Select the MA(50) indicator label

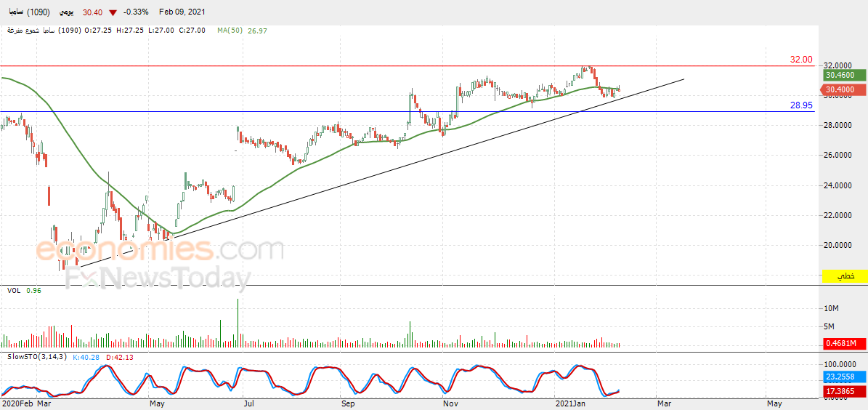[x=229, y=31]
